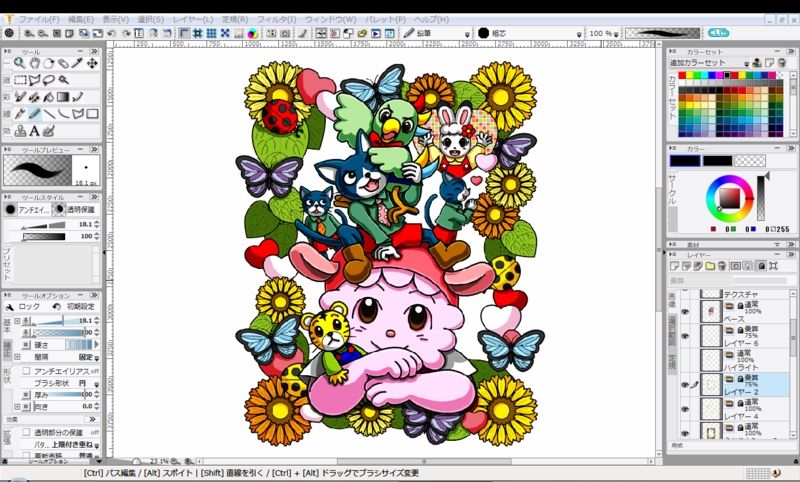Select the Rectangular marquee selection tool
The width and height of the screenshot is (800, 482).
(x=20, y=80)
